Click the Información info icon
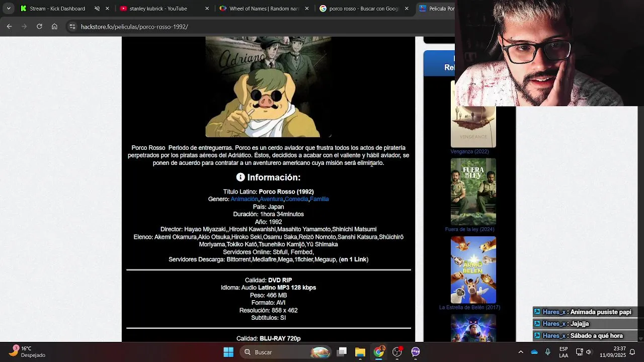The width and height of the screenshot is (644, 362). point(240,177)
